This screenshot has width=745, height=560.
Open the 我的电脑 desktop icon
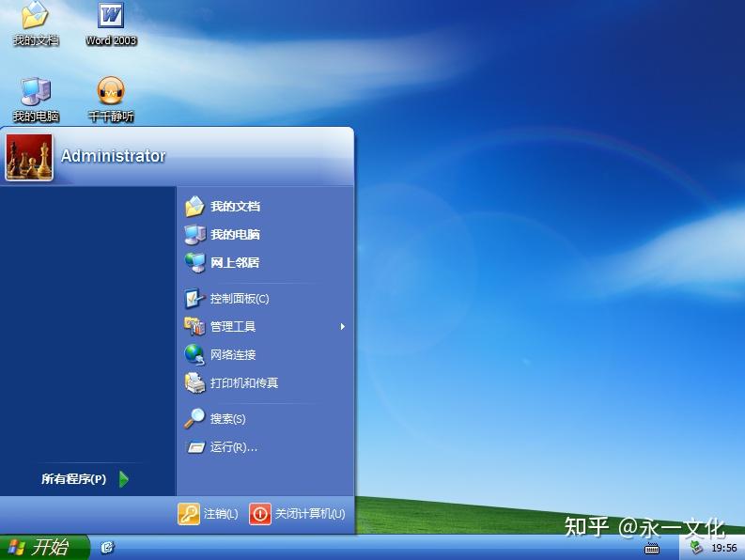36,100
